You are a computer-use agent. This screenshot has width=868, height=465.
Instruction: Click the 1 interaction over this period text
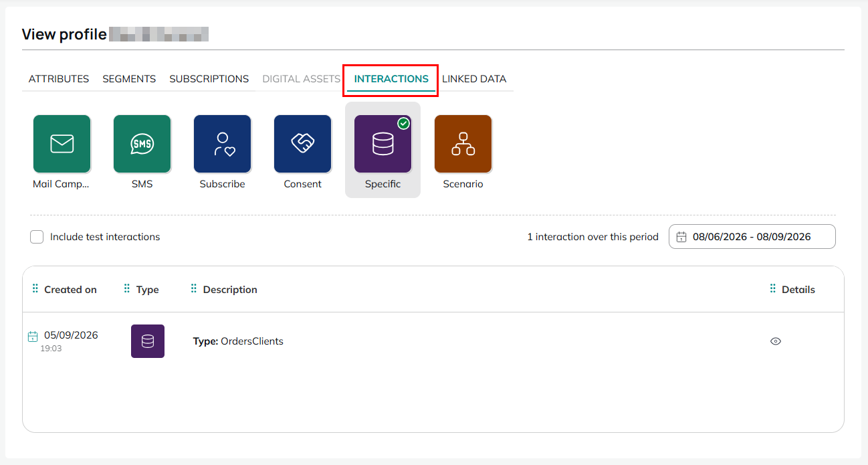592,237
